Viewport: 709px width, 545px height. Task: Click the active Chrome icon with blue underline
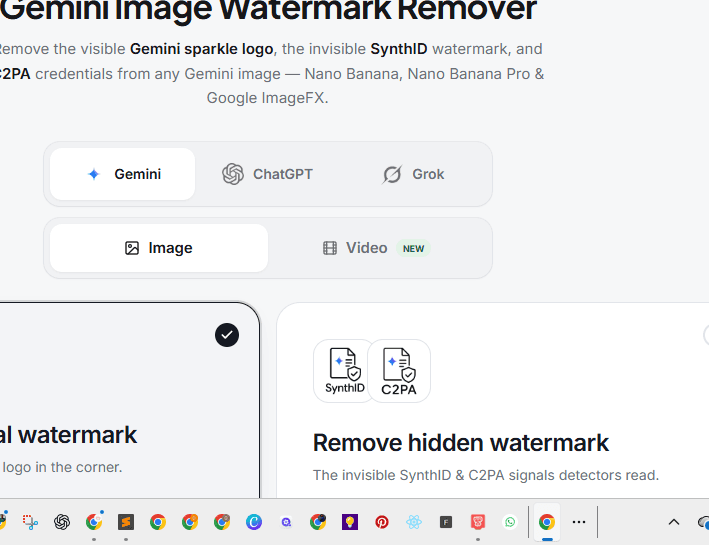pos(547,522)
